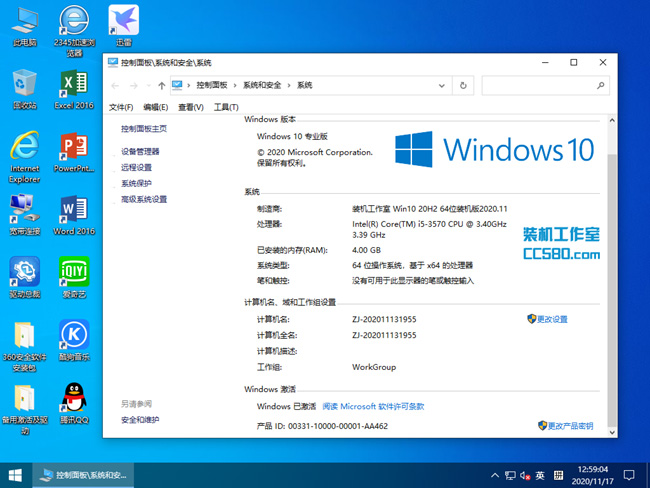Open the 文件(F) menu
The height and width of the screenshot is (488, 650).
[x=121, y=107]
